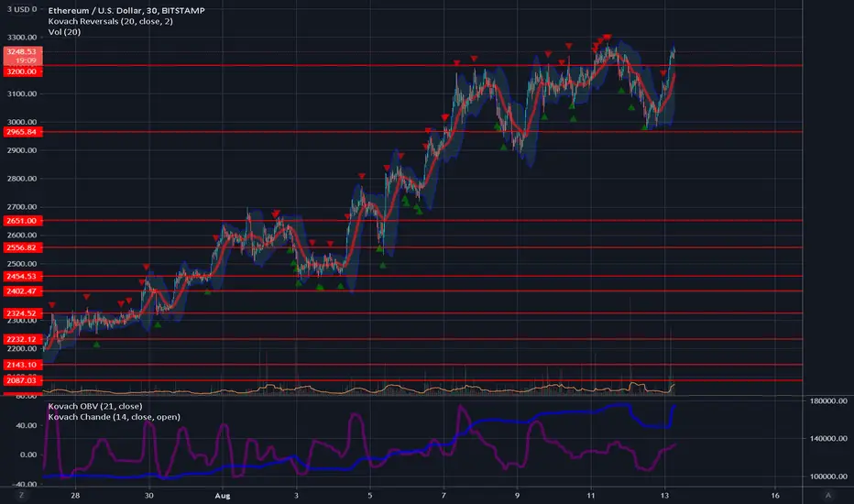
Task: Click the 16 date label on the time axis
Action: point(775,496)
